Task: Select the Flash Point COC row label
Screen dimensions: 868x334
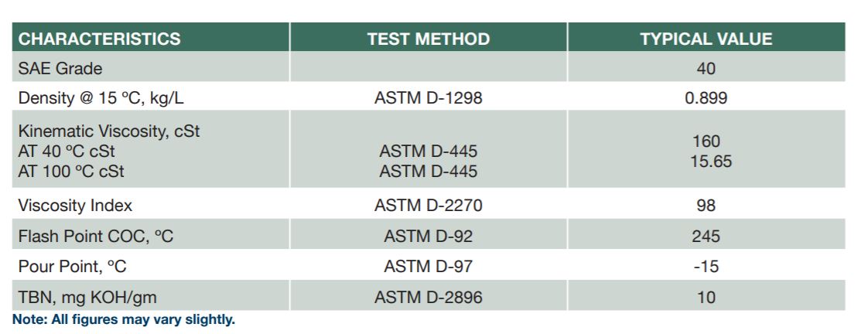Action: coord(96,237)
